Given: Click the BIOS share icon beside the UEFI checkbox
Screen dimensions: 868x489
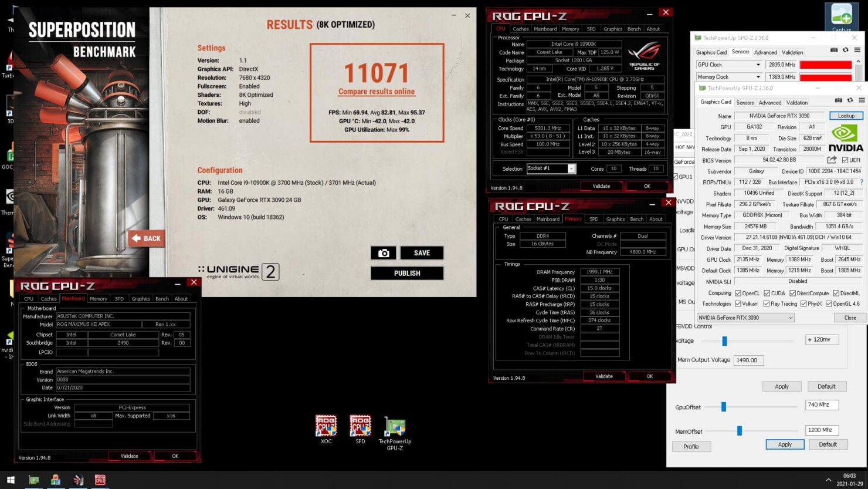Looking at the screenshot, I should tap(832, 160).
